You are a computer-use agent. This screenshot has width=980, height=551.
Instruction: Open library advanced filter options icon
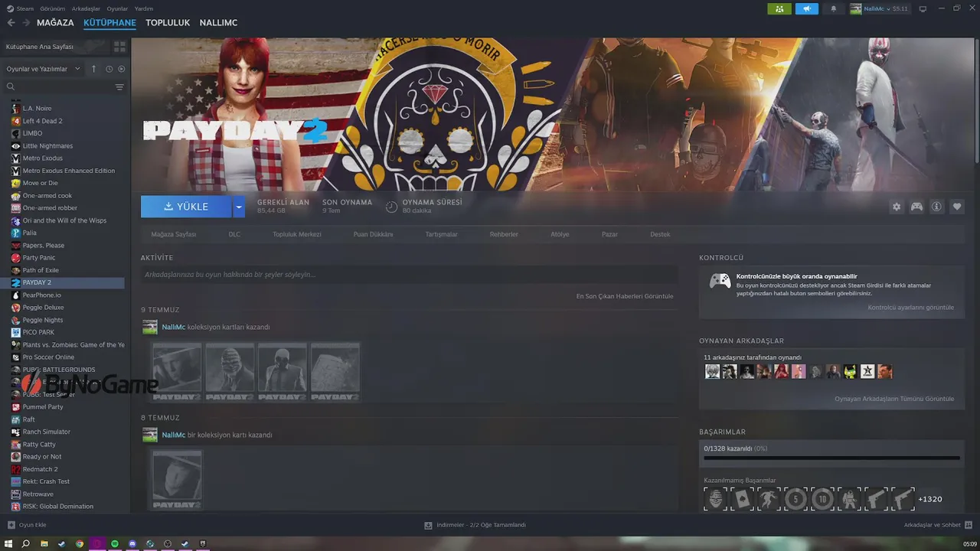click(x=119, y=87)
